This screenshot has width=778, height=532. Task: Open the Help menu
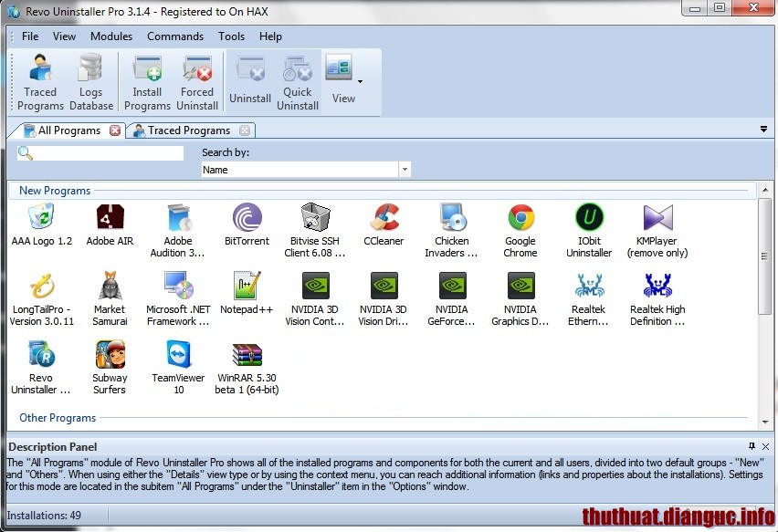(270, 37)
